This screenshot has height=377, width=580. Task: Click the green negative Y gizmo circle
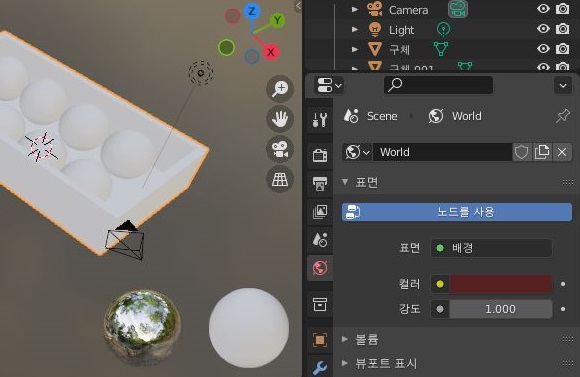coord(226,48)
